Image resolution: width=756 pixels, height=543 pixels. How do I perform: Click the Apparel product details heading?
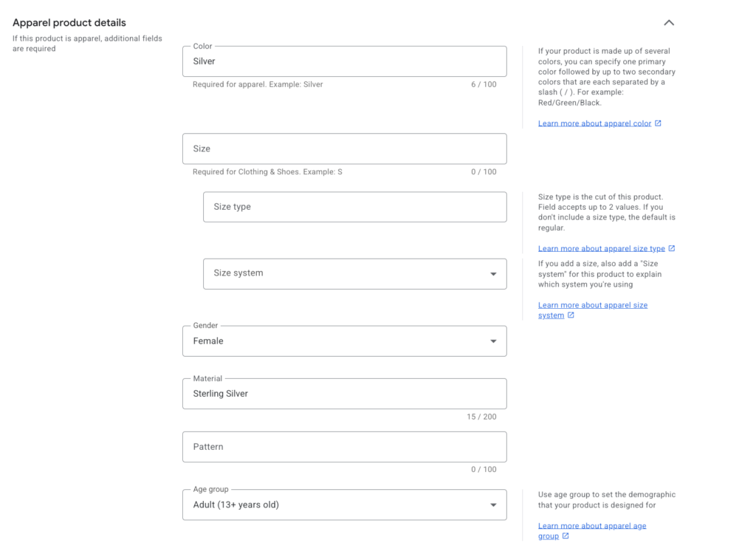(x=69, y=23)
